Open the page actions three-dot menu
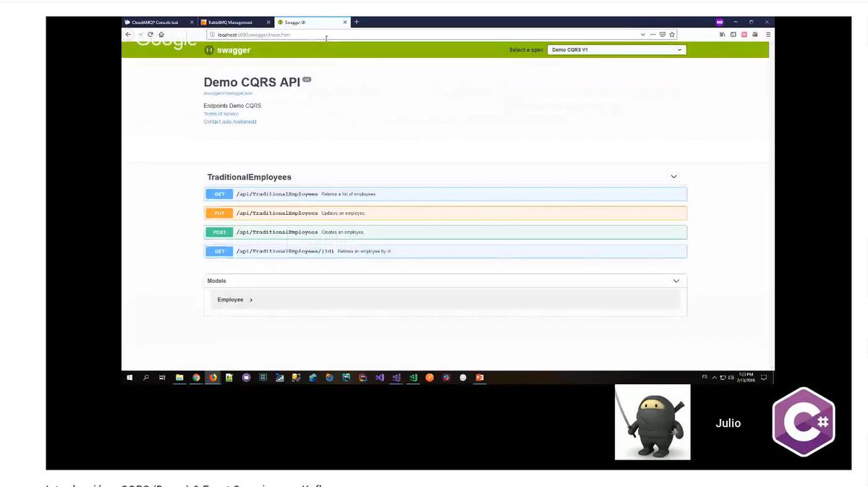Image resolution: width=868 pixels, height=487 pixels. point(653,34)
